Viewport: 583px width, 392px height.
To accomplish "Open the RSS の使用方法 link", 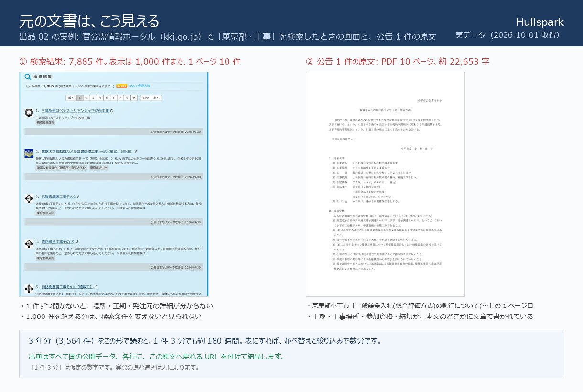I will coord(140,86).
